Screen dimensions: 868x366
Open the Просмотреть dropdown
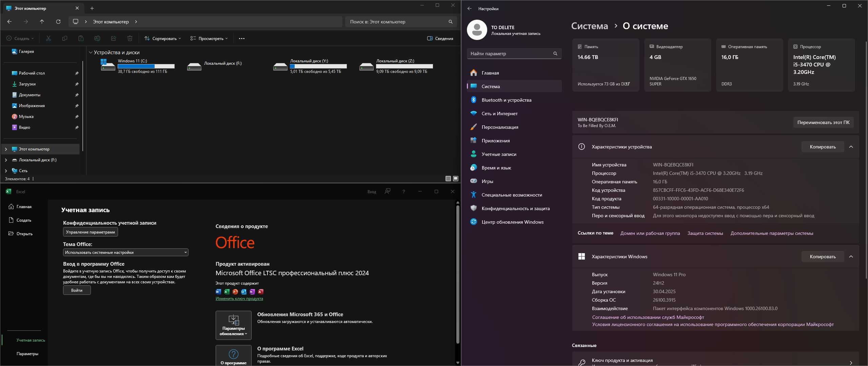(x=209, y=38)
